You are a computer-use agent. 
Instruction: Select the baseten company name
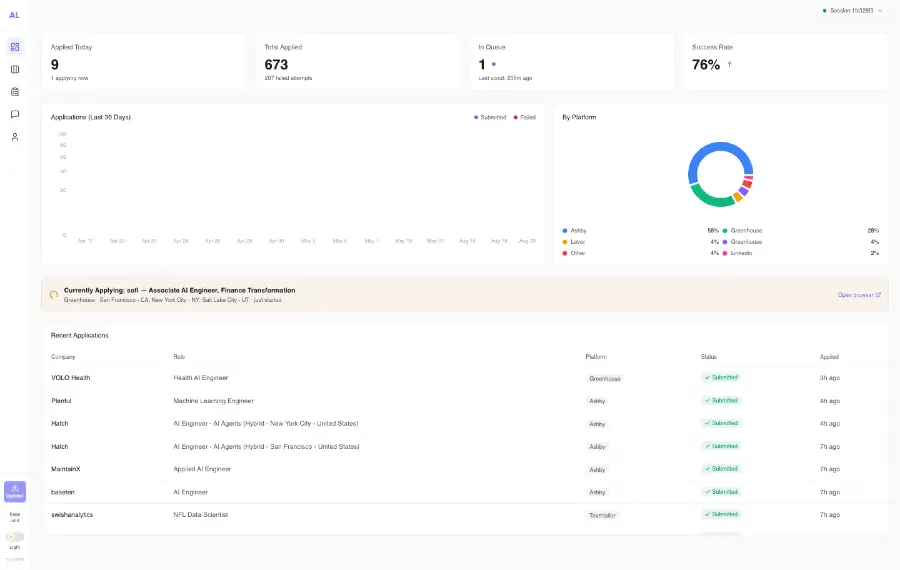coord(63,492)
